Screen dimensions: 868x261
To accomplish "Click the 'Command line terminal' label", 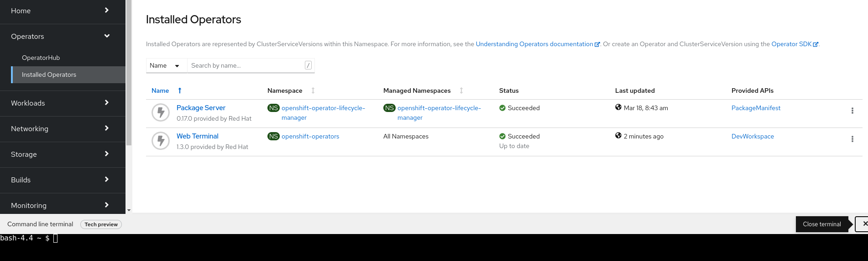I will point(40,224).
